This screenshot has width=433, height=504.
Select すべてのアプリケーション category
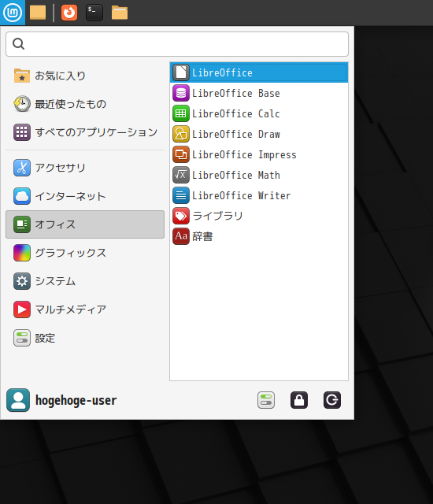pos(85,132)
